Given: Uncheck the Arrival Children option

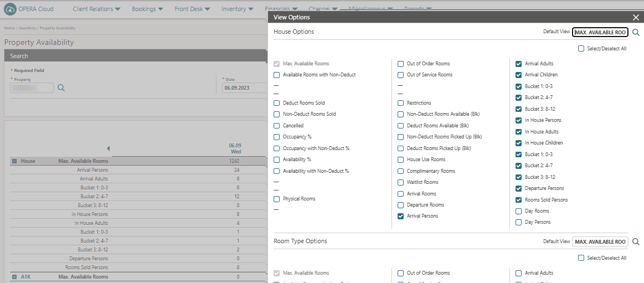Looking at the screenshot, I should pyautogui.click(x=519, y=75).
